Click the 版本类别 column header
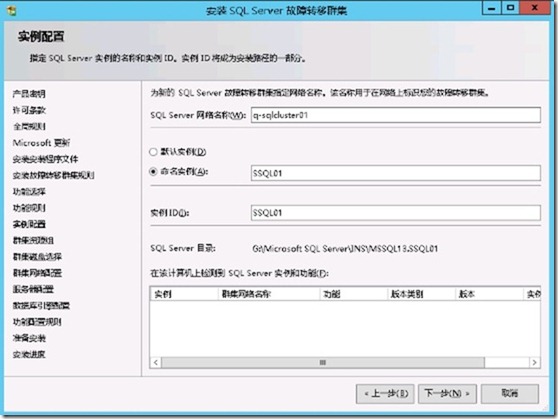 [421, 294]
